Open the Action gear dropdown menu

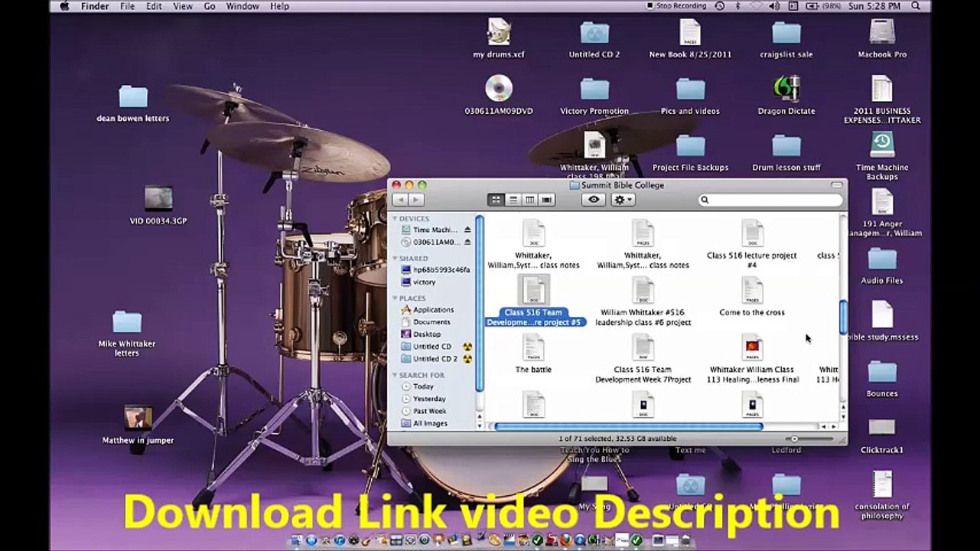[x=623, y=200]
